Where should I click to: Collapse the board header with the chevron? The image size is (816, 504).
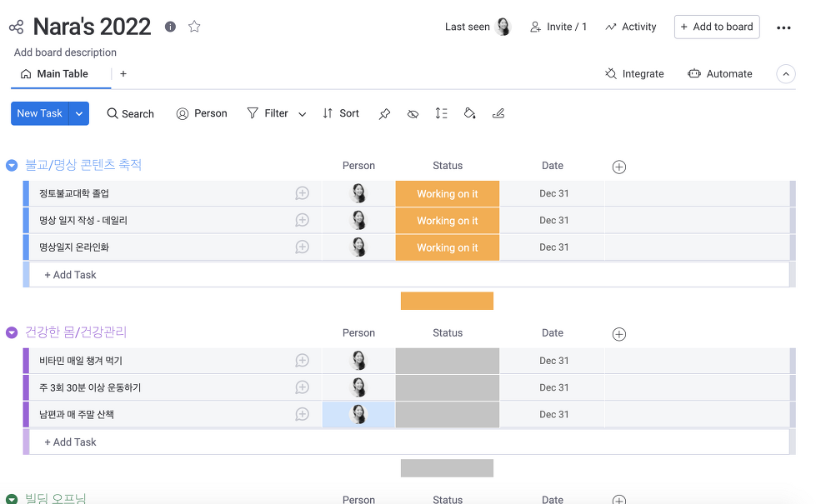pyautogui.click(x=785, y=74)
